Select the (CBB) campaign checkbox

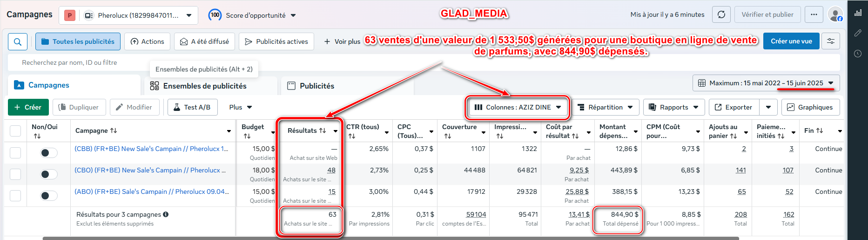pyautogui.click(x=15, y=153)
